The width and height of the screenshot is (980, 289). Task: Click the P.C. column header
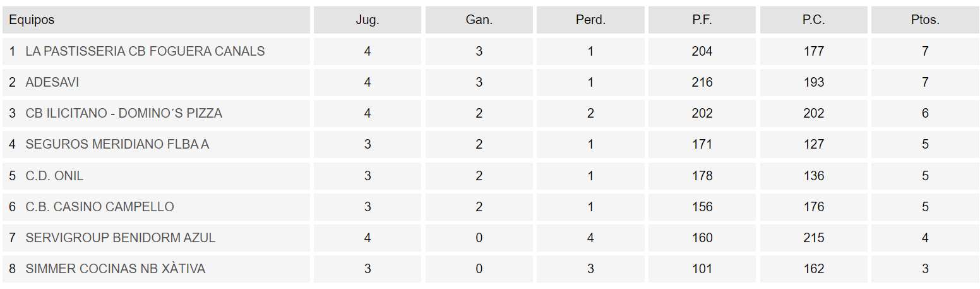(813, 20)
